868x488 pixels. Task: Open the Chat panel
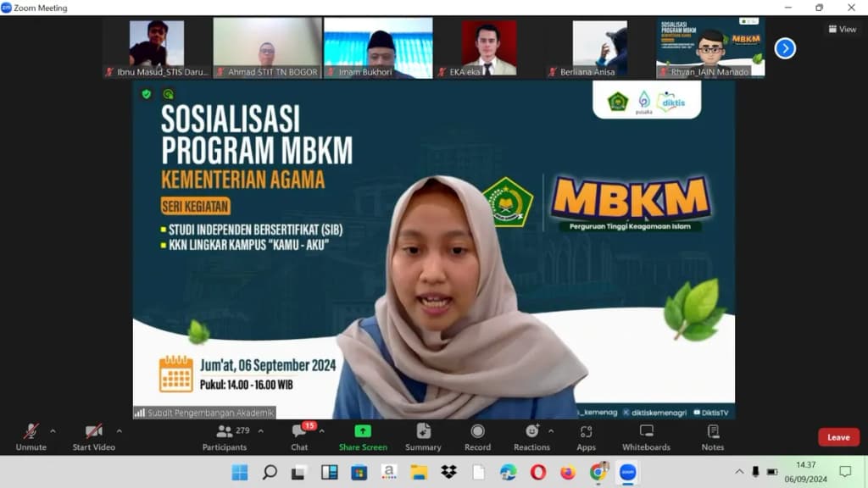(299, 437)
